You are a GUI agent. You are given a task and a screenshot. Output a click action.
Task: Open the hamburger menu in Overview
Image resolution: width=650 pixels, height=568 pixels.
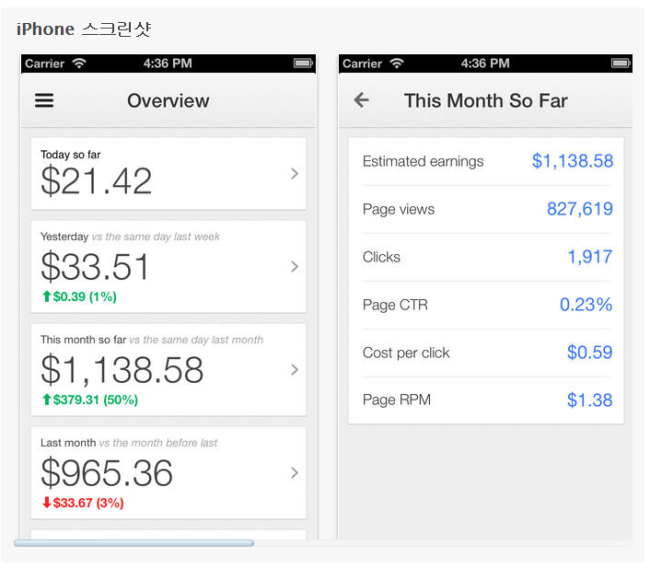pos(44,101)
